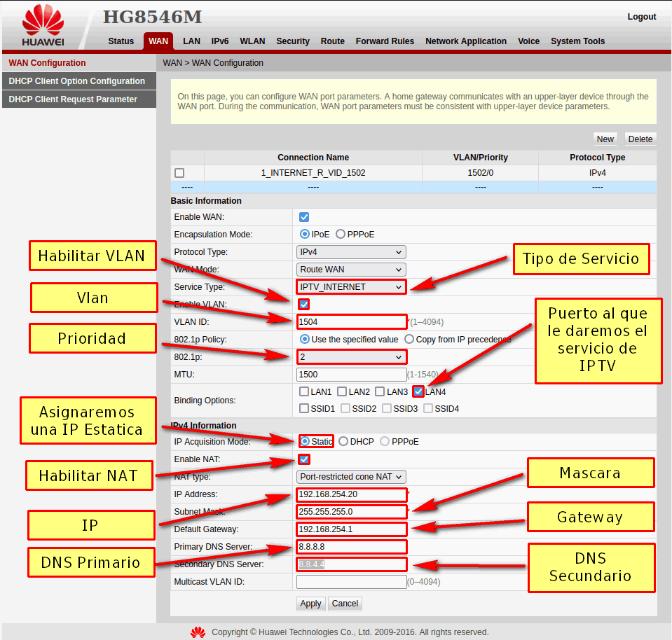
Task: Toggle the Enable WAN checkbox
Action: coord(304,217)
